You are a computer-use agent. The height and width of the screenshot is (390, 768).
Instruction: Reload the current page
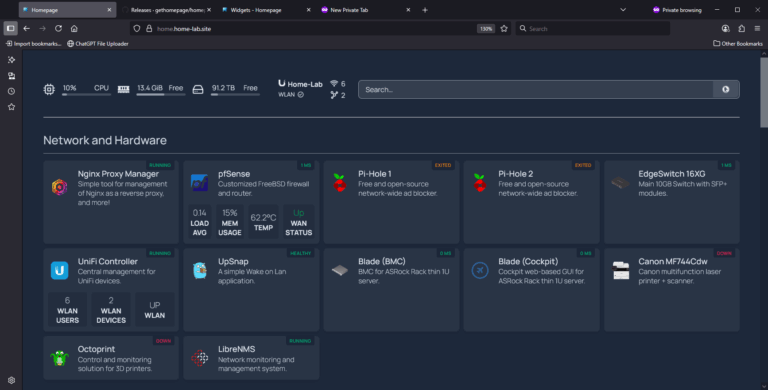pos(58,28)
